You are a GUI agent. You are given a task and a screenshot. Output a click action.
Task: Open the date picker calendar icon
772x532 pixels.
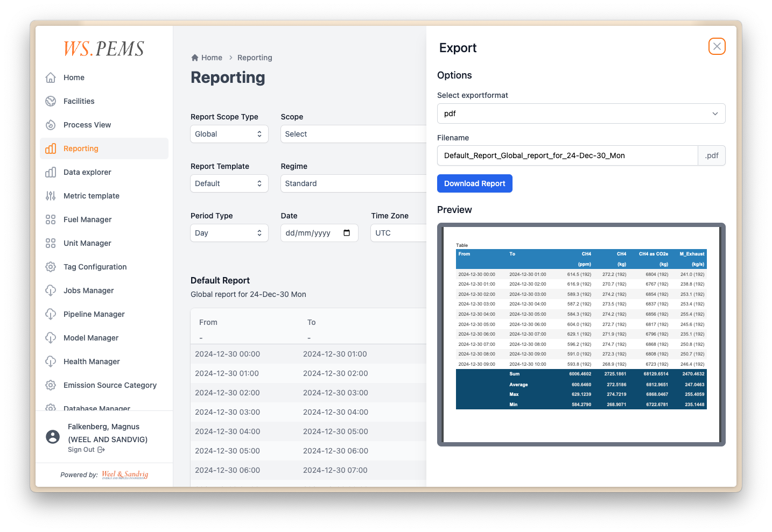(347, 233)
